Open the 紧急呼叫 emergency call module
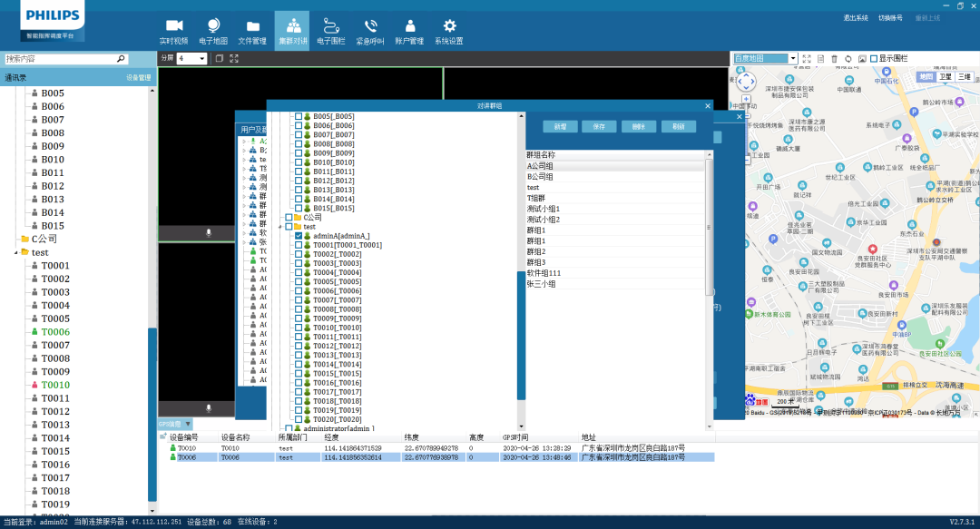Image resolution: width=980 pixels, height=529 pixels. tap(370, 31)
